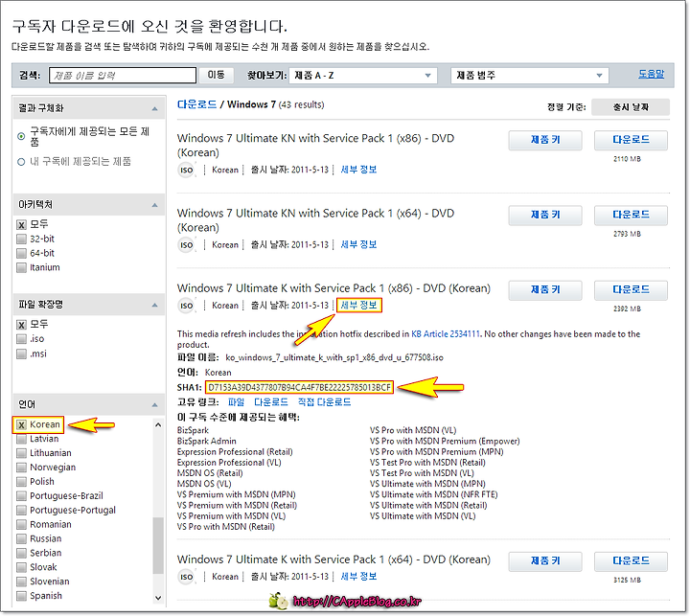Check the 32-bit architecture box

click(x=21, y=239)
